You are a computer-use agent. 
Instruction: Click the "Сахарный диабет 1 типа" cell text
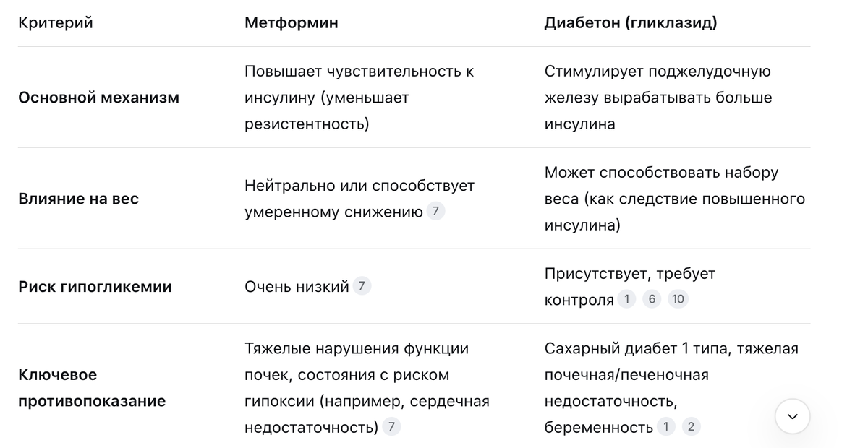click(671, 388)
